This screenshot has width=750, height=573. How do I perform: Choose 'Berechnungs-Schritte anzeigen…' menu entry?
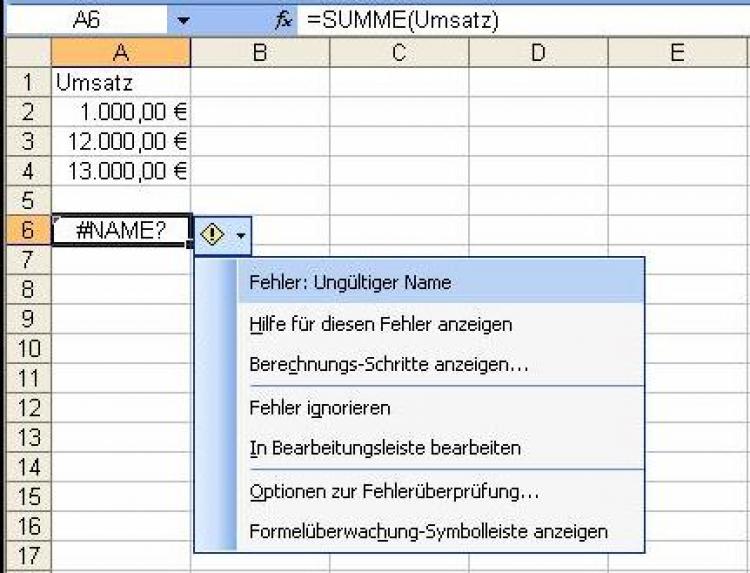tap(388, 365)
